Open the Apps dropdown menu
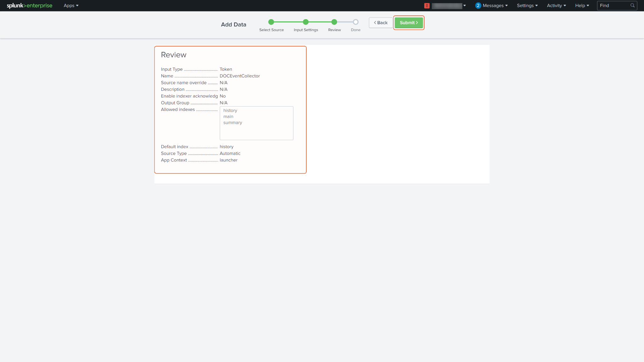 point(71,6)
